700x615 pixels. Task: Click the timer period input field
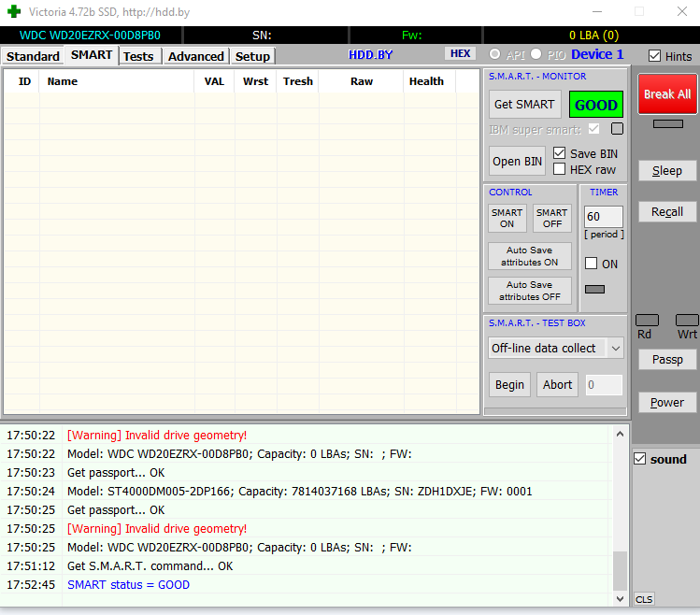tap(603, 217)
